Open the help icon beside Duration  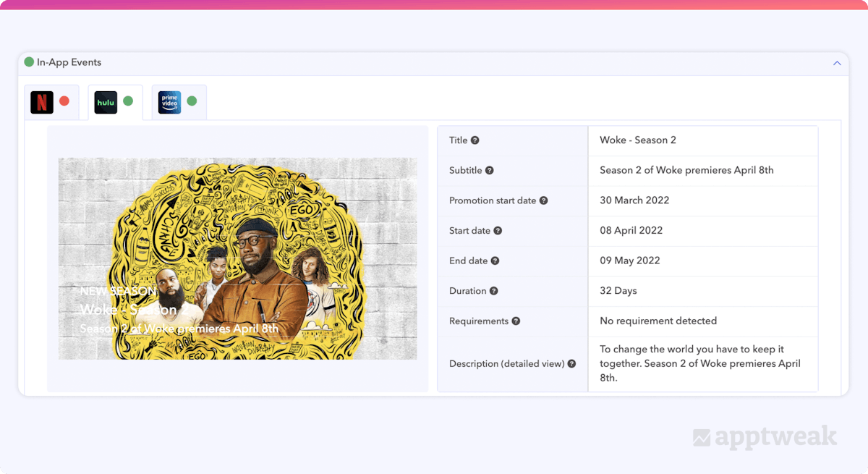pyautogui.click(x=494, y=291)
